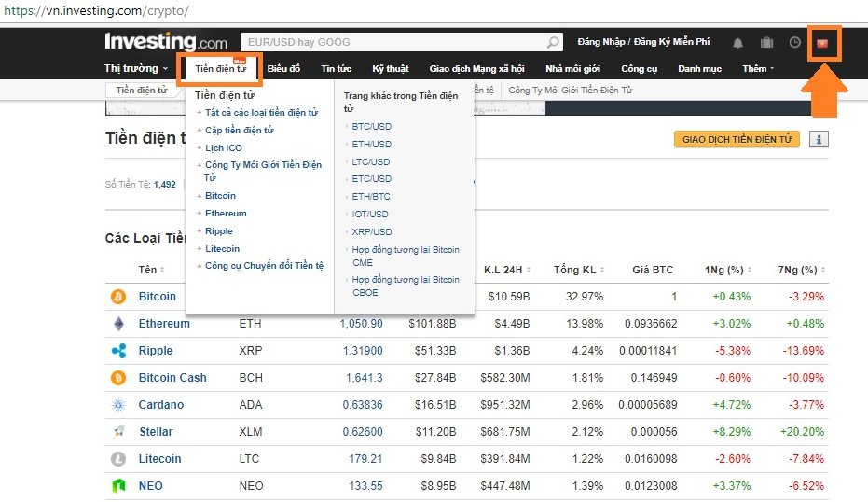Screen dimensions: 868x502
Task: Open the Tiền điện tử nav tab
Action: [x=220, y=69]
